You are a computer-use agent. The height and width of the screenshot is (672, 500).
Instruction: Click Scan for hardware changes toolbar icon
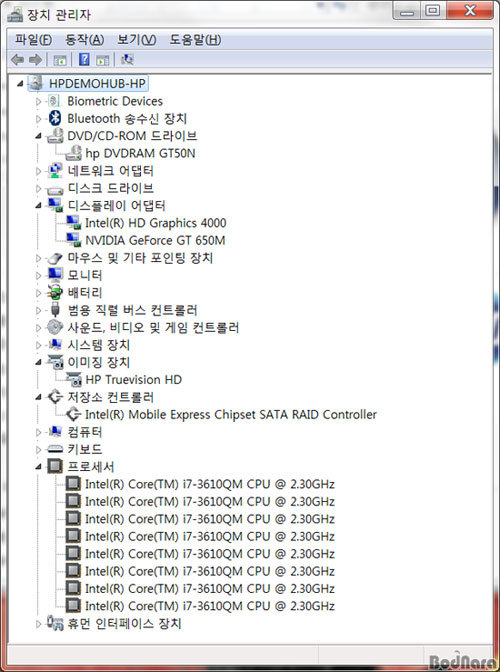click(x=127, y=60)
